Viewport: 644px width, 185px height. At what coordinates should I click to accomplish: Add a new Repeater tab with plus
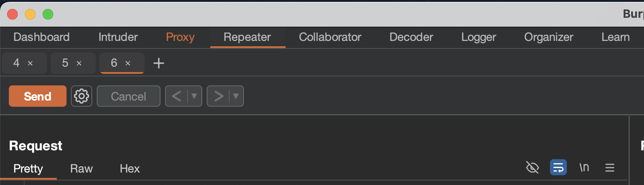pos(158,63)
